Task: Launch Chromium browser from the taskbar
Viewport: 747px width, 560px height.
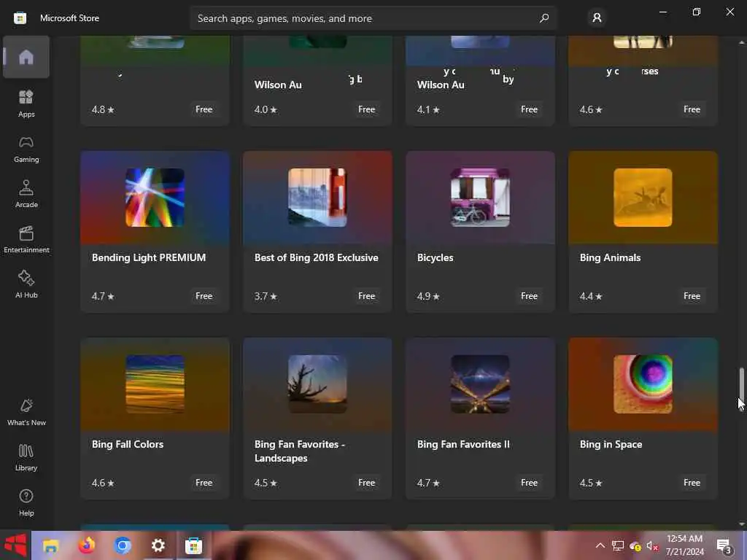Action: coord(123,545)
